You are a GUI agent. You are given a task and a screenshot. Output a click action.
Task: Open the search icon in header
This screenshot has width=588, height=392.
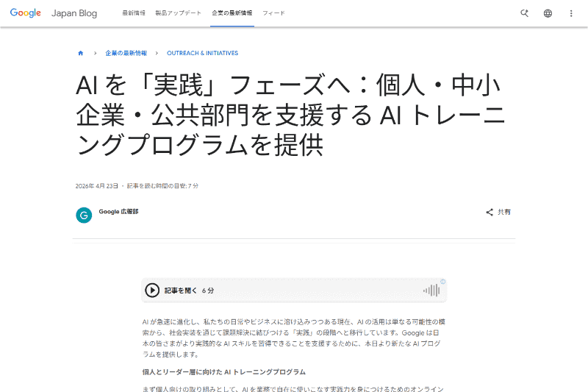(x=524, y=13)
